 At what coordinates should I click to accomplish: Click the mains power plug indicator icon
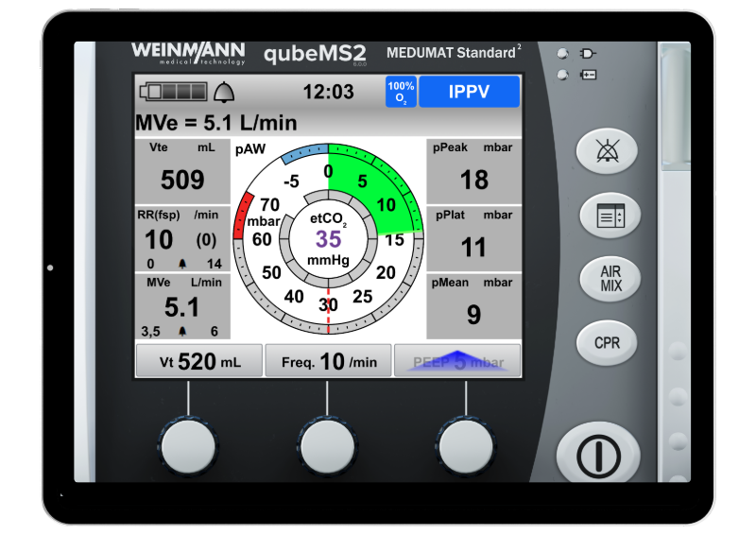coord(588,53)
